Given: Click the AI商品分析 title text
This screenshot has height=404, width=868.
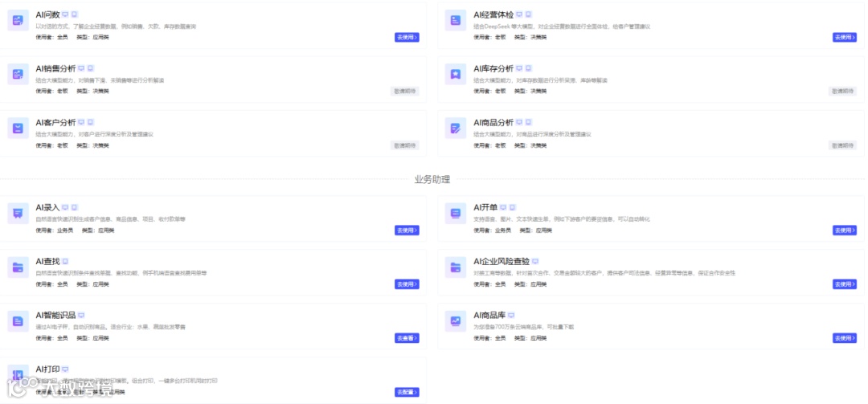Looking at the screenshot, I should pos(493,122).
